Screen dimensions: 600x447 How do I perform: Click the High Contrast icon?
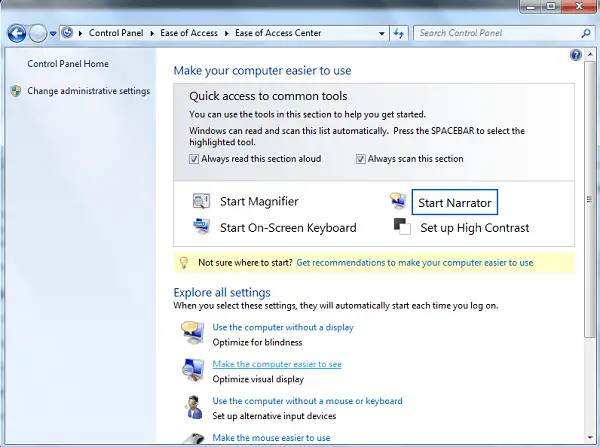[402, 226]
